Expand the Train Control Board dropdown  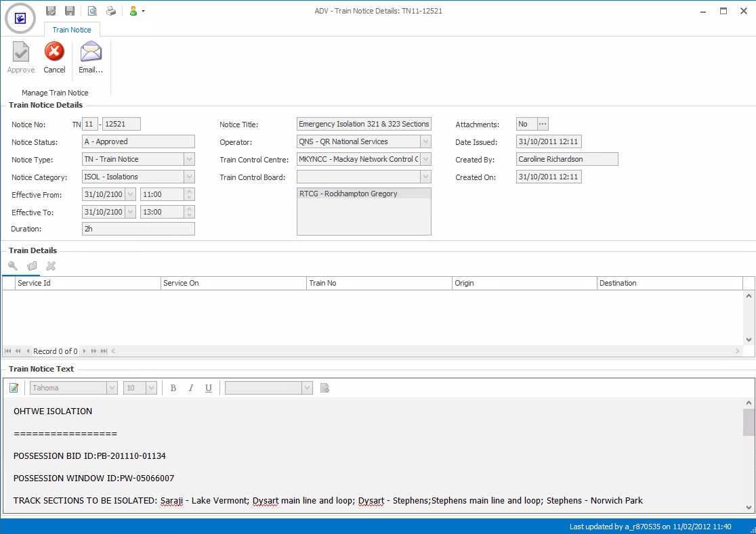[x=425, y=177]
